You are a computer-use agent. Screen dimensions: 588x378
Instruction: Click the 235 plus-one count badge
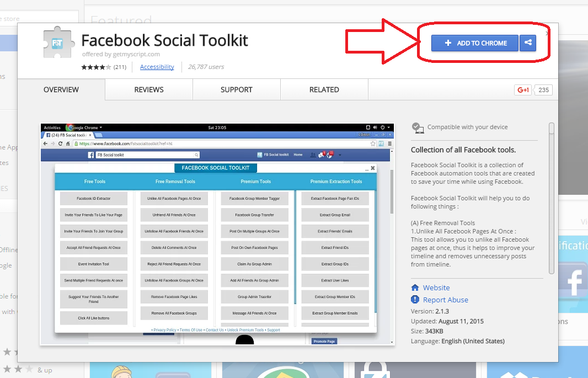543,90
